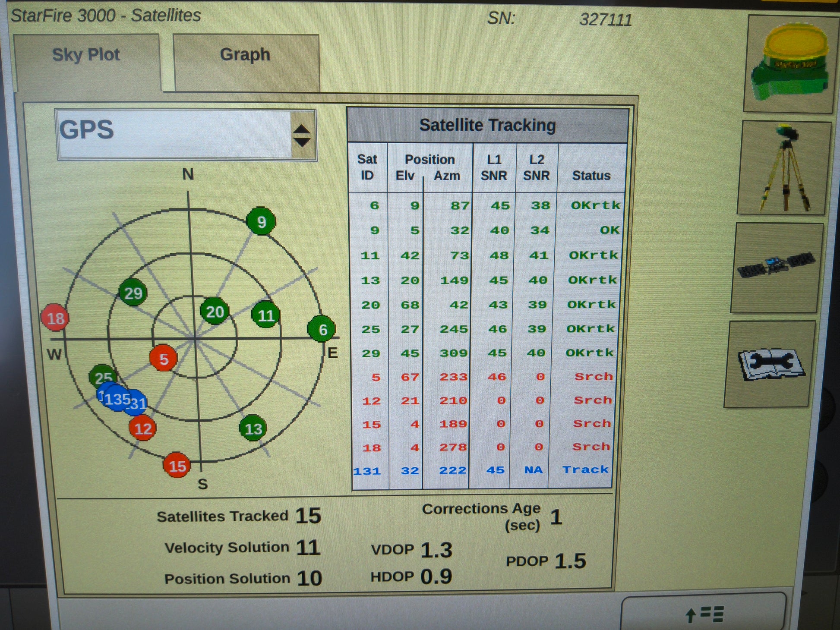Click green satellite 9 marker on sky plot
Image resolution: width=840 pixels, height=630 pixels.
tap(261, 222)
